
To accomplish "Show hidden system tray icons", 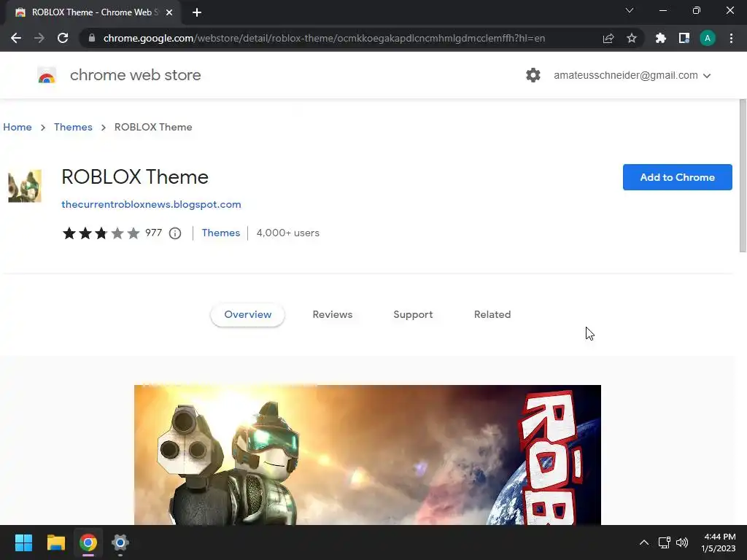I will [x=643, y=542].
